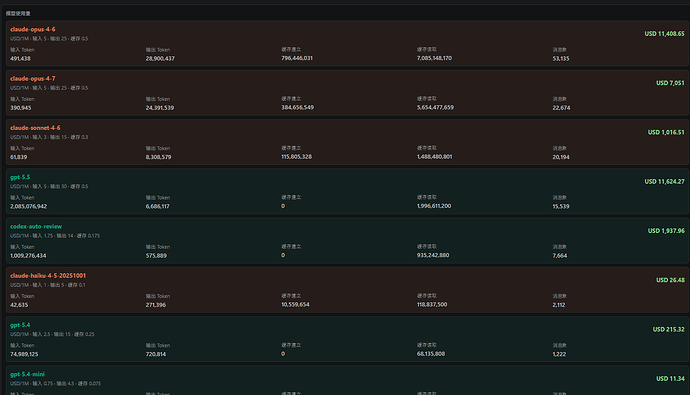Screen dimensions: 690x395
Task: Click message count 7,664
Action: (x=560, y=256)
